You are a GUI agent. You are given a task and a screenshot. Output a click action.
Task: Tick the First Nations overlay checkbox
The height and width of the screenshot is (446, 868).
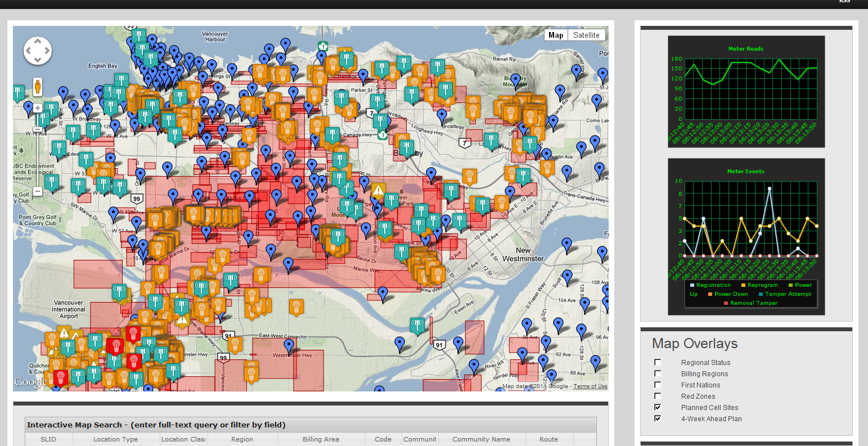[x=658, y=385]
